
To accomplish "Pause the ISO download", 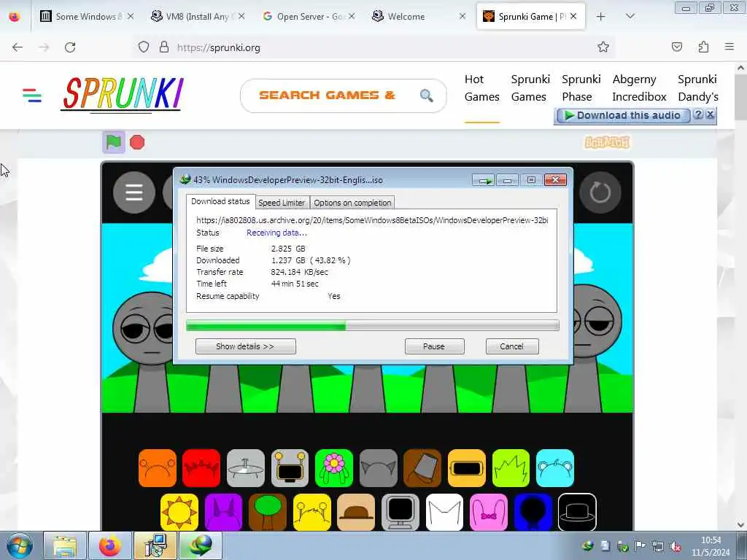I will pos(434,346).
